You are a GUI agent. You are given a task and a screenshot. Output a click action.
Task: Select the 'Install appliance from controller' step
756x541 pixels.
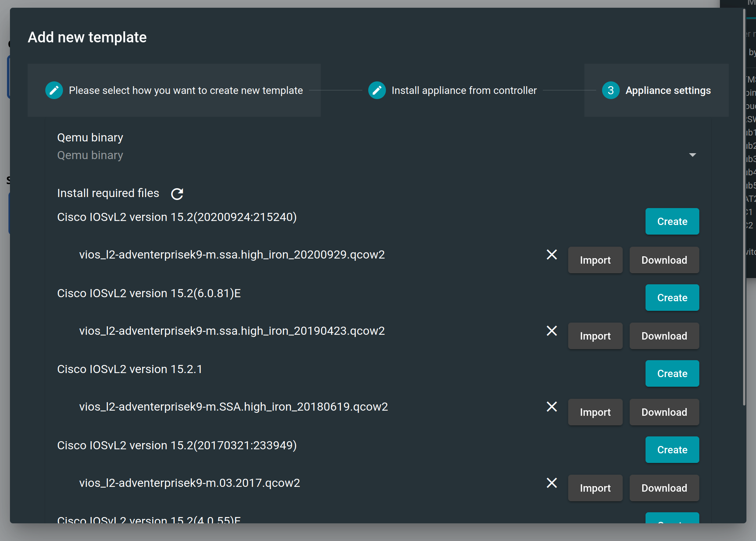click(464, 90)
